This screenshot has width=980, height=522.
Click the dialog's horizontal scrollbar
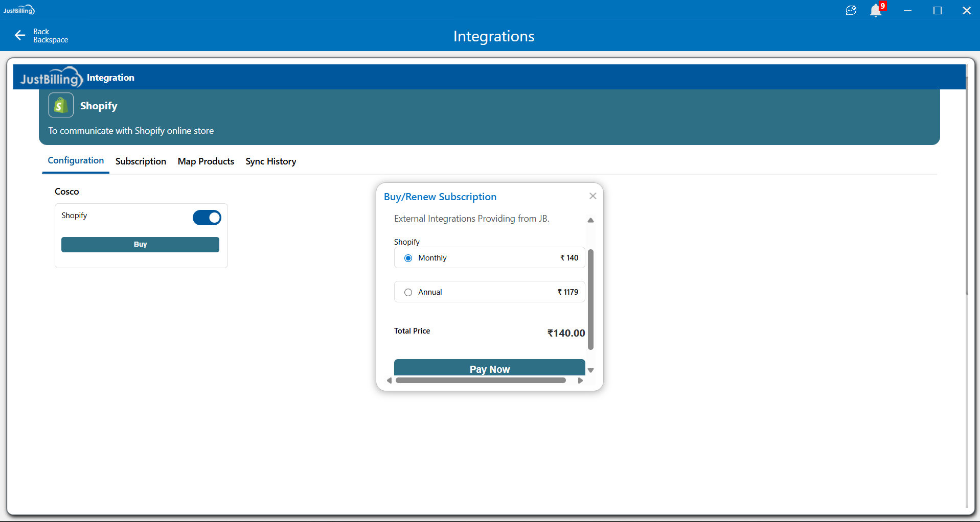(x=481, y=381)
